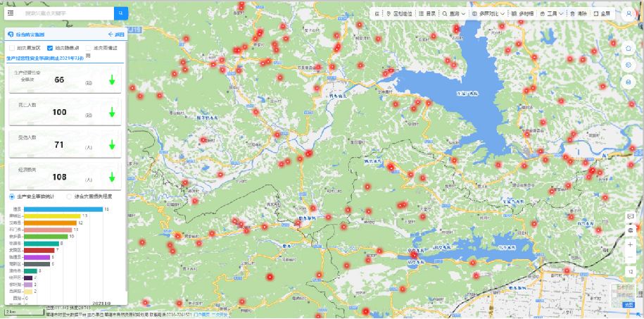Click the green arrow on the 71 card
644x319 pixels.
tap(112, 144)
